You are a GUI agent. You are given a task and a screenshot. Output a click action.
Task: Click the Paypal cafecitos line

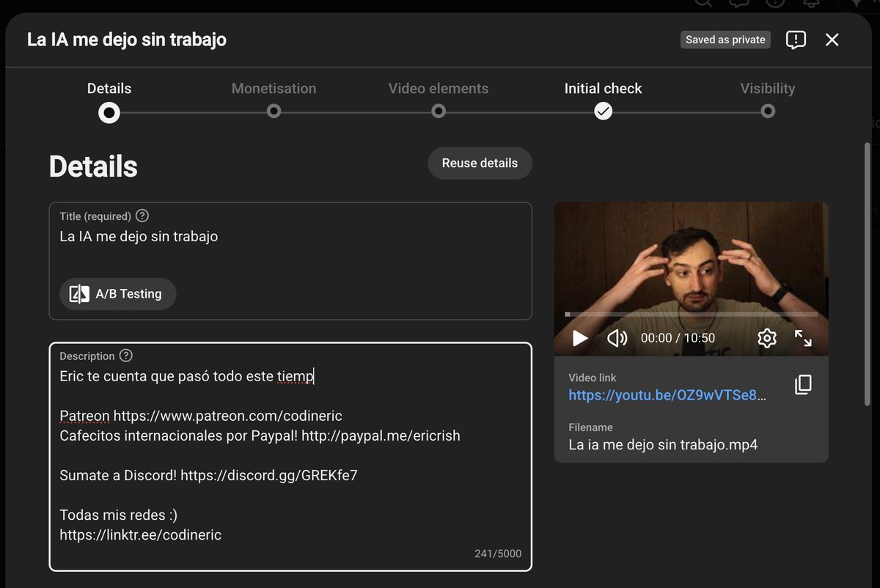tap(260, 436)
